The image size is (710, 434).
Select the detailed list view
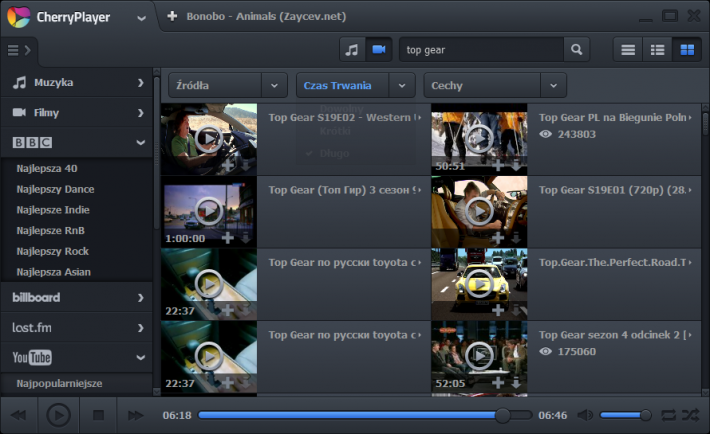click(657, 50)
